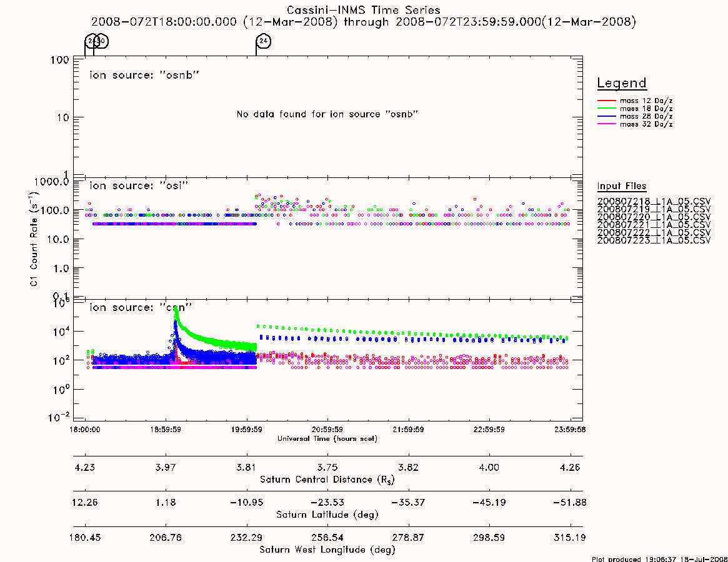The width and height of the screenshot is (728, 562).
Task: Click the 20:59:59 time axis tick label
Action: pyautogui.click(x=327, y=430)
